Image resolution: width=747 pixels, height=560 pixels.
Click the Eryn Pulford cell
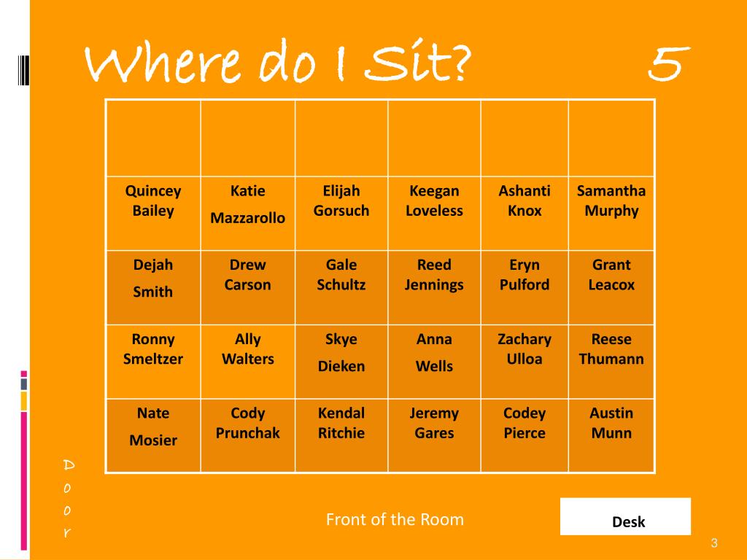[525, 287]
